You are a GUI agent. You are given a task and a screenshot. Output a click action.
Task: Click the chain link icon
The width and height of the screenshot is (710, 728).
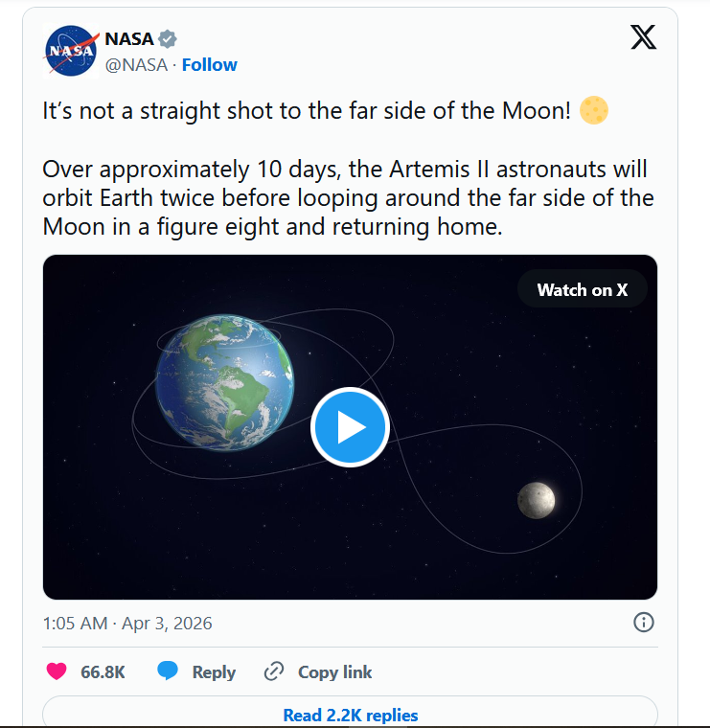point(274,671)
